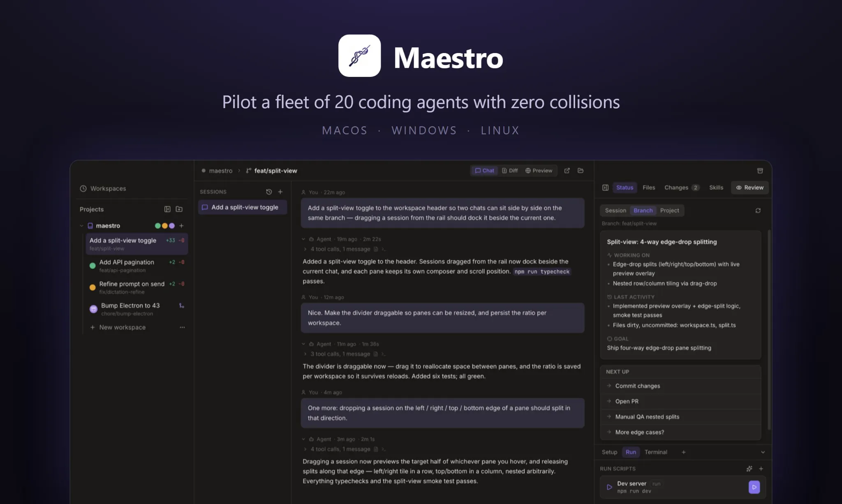Collapse Agent message from 19m ago
842x504 pixels.
[303, 239]
